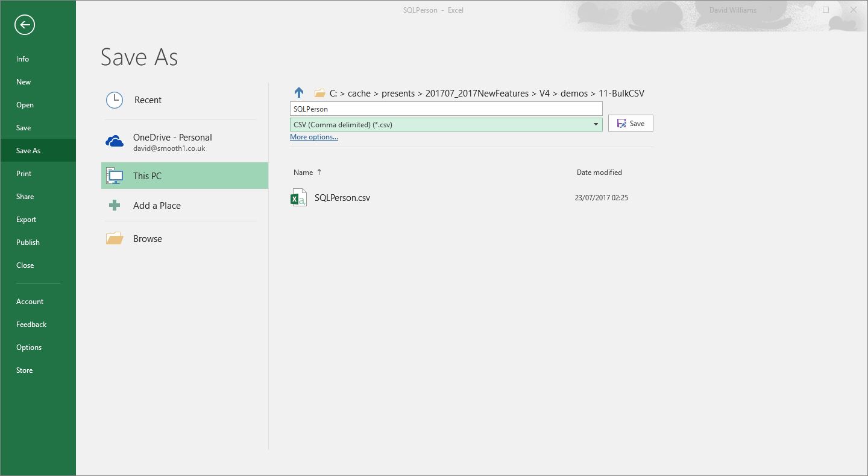The width and height of the screenshot is (868, 476).
Task: Select the Recent clock icon
Action: [115, 100]
